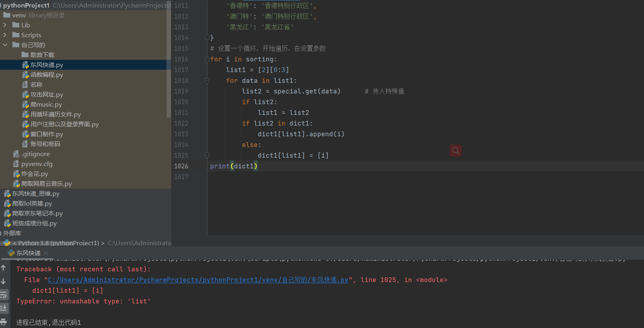Screen dimensions: 644x328
Task: Click the fold end marker at line 1025
Action: tap(207, 155)
